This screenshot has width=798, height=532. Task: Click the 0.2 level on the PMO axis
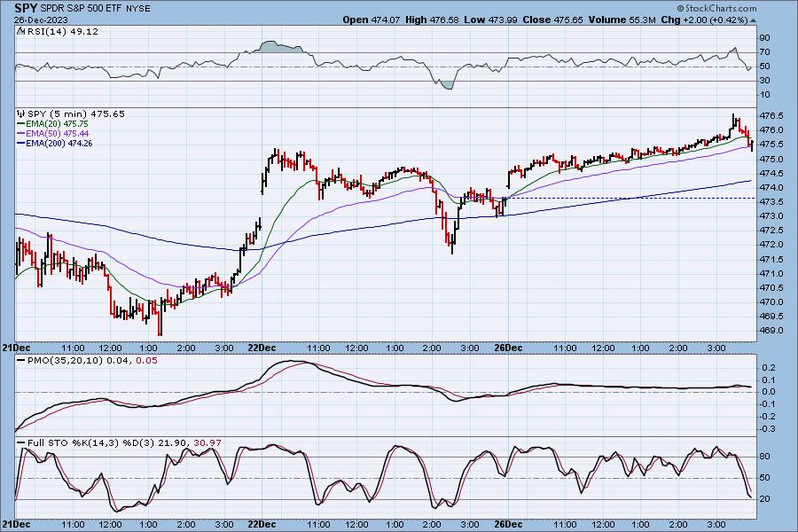click(x=769, y=368)
